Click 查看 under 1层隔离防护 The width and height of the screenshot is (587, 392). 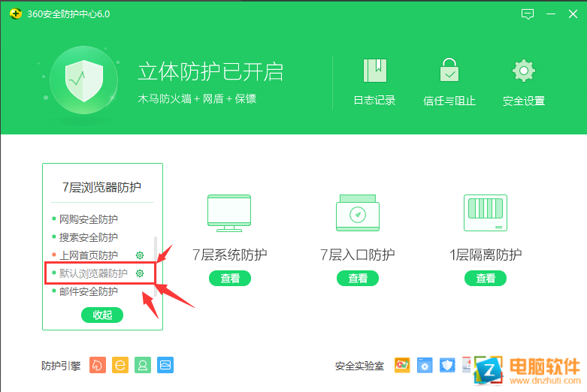point(486,278)
